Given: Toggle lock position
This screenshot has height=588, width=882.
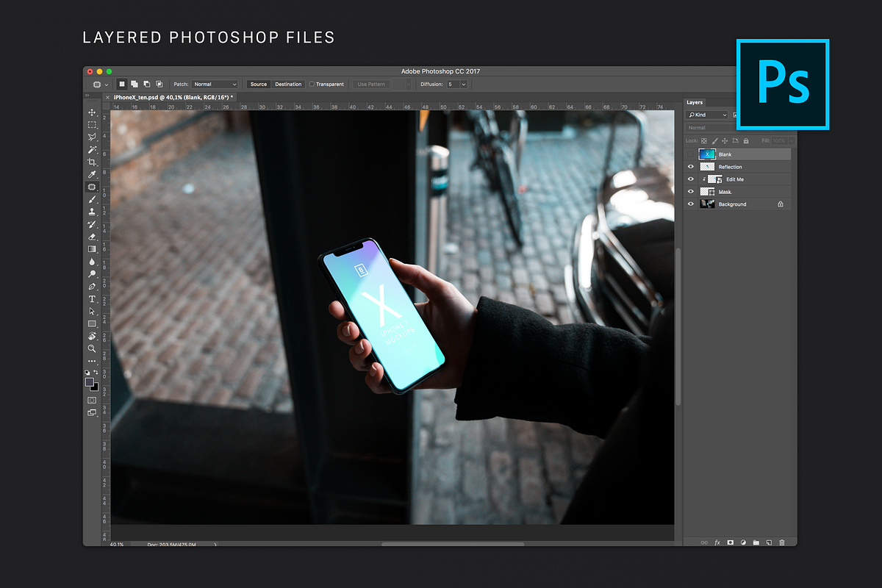Looking at the screenshot, I should [725, 140].
